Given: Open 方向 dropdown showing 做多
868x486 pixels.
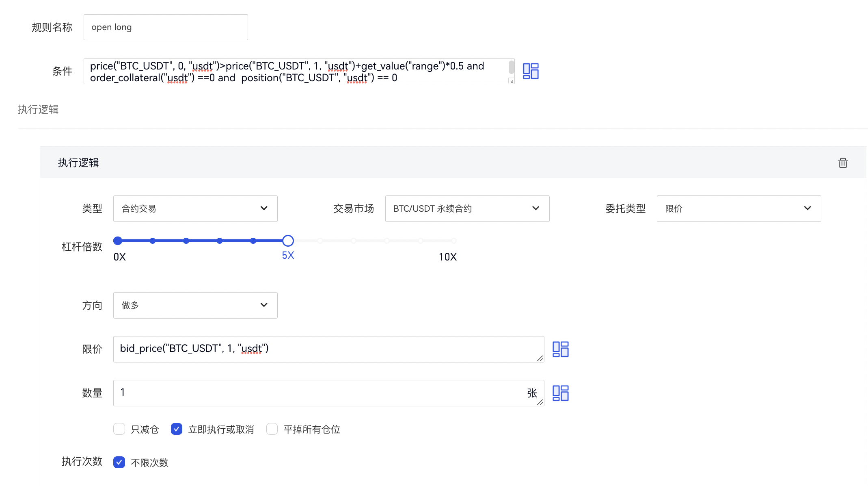Looking at the screenshot, I should tap(195, 305).
